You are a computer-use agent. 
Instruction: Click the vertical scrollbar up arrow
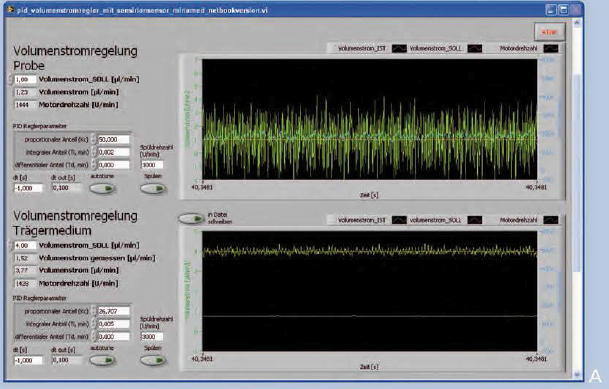point(577,23)
